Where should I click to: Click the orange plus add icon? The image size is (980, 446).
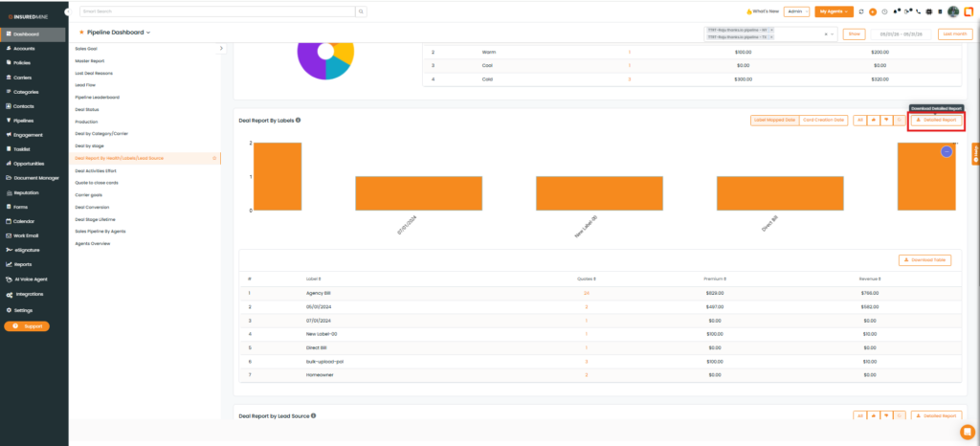pos(873,11)
